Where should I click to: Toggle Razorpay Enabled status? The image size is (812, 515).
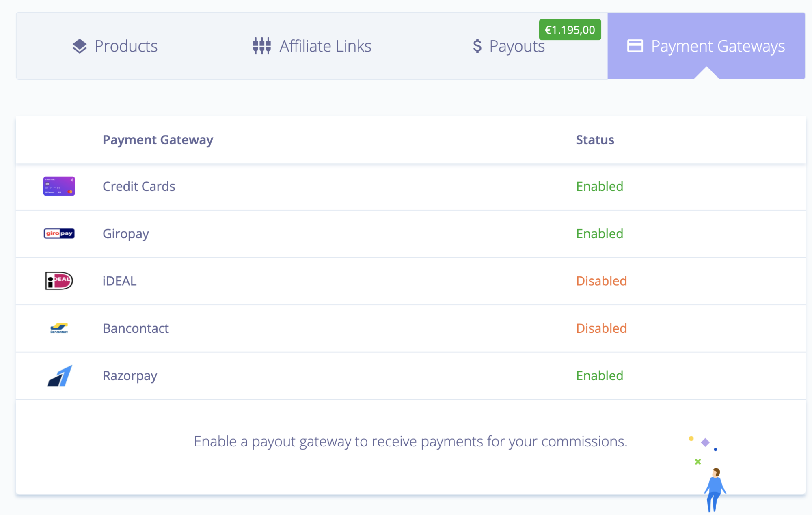click(x=599, y=376)
